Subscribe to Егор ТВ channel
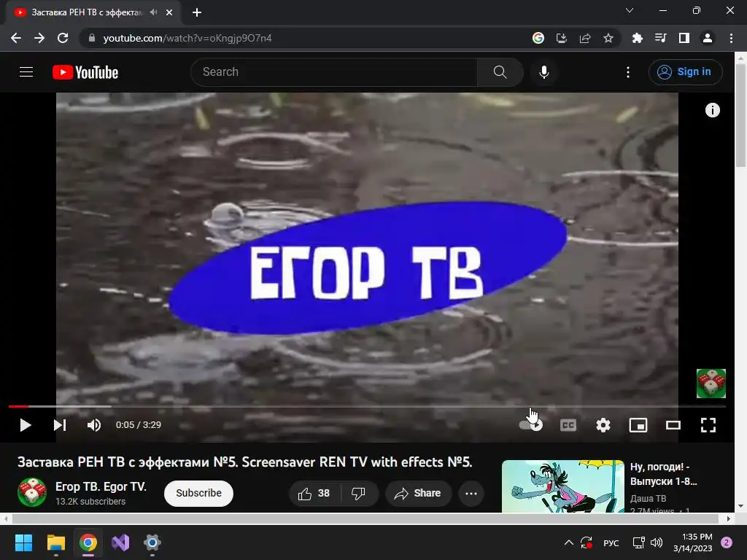747x560 pixels. tap(198, 493)
